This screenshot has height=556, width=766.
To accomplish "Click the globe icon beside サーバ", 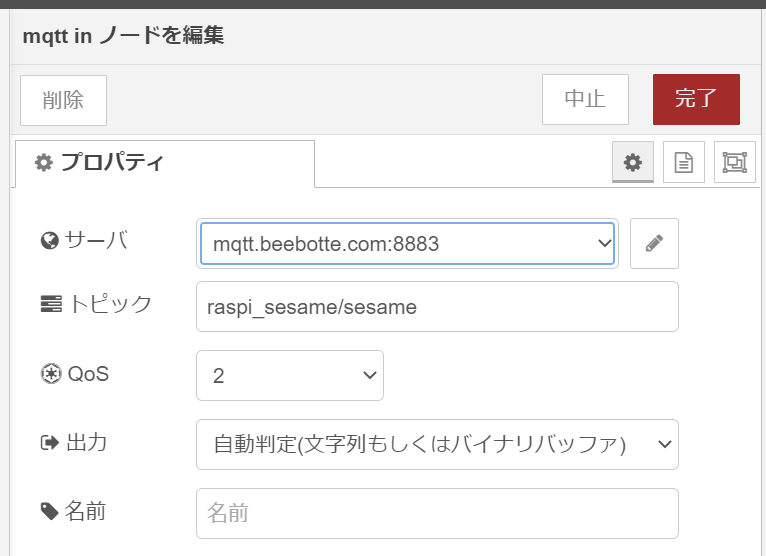I will click(x=50, y=240).
